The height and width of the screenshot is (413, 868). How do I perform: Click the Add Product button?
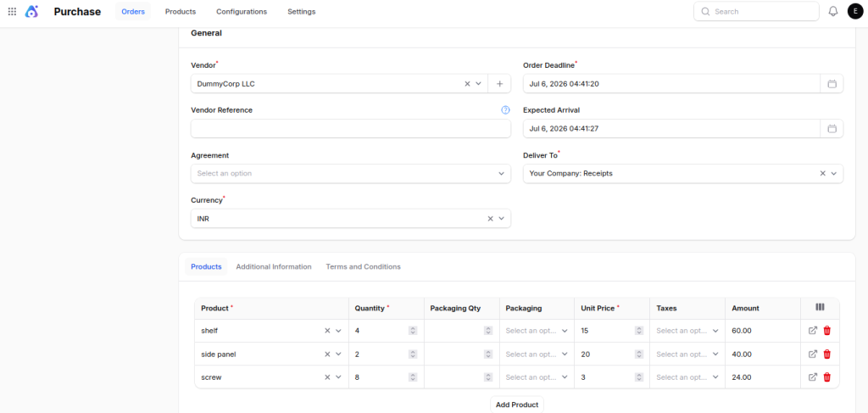point(517,405)
